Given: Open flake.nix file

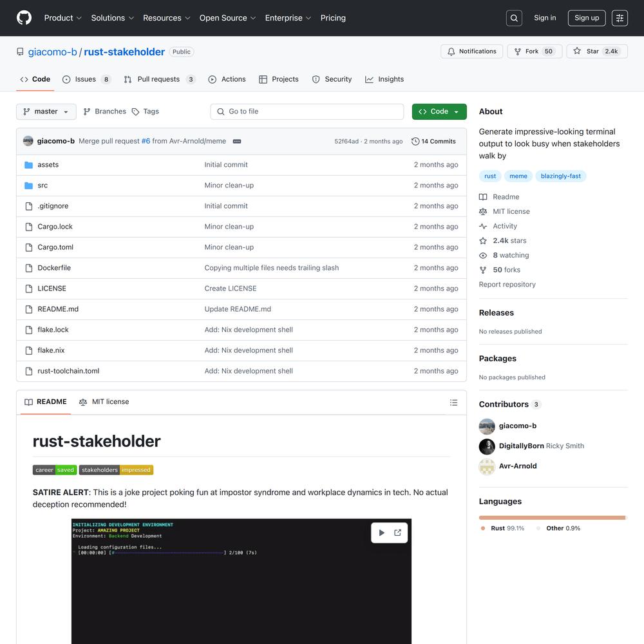Looking at the screenshot, I should click(51, 350).
